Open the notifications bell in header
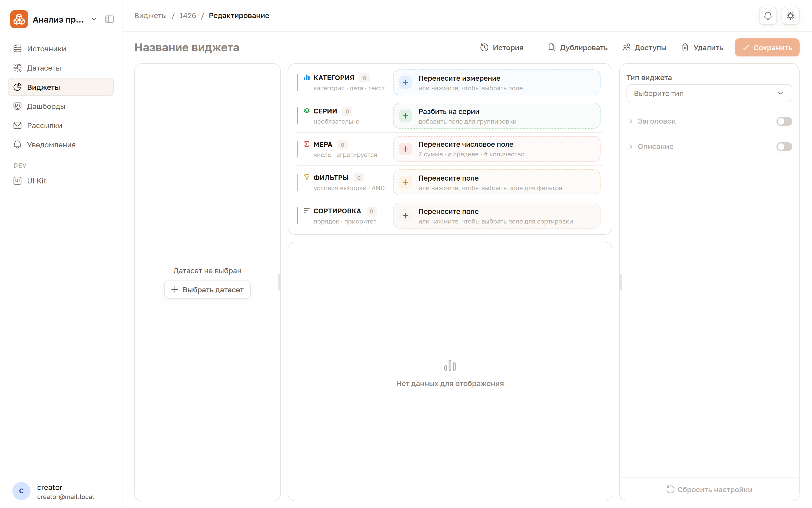The width and height of the screenshot is (812, 508). [768, 16]
